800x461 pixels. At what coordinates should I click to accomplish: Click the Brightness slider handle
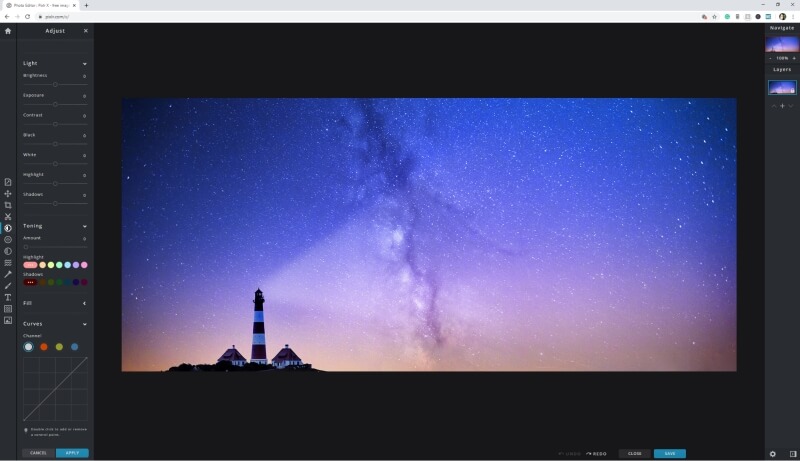[x=55, y=84]
